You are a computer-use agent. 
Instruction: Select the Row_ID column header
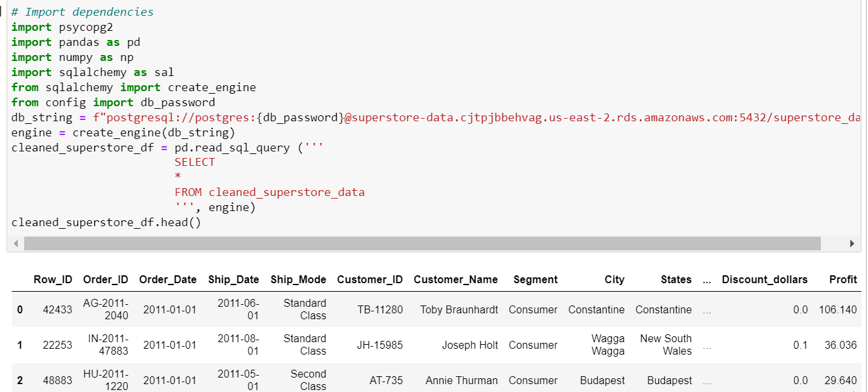pos(53,279)
